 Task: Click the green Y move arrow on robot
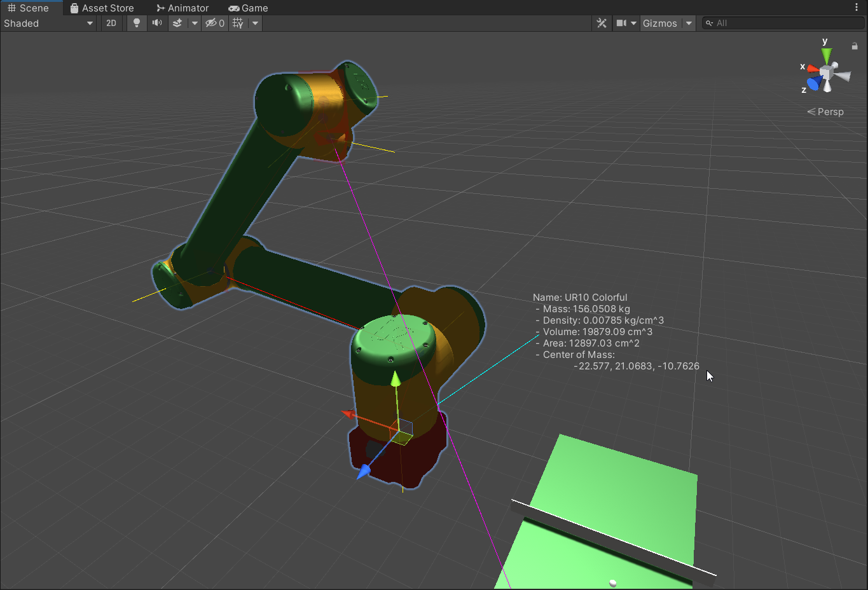pos(396,379)
